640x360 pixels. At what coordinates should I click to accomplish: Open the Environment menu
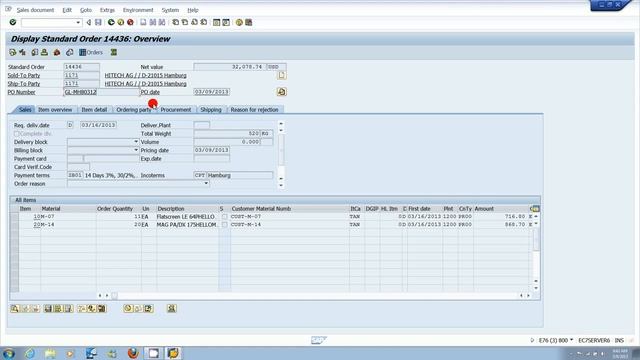(138, 10)
